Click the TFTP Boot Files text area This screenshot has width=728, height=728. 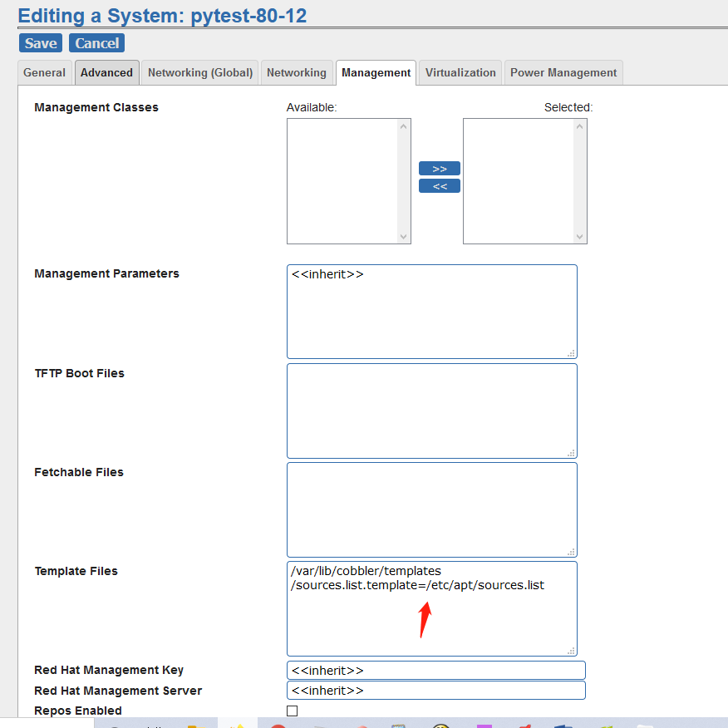pyautogui.click(x=431, y=411)
